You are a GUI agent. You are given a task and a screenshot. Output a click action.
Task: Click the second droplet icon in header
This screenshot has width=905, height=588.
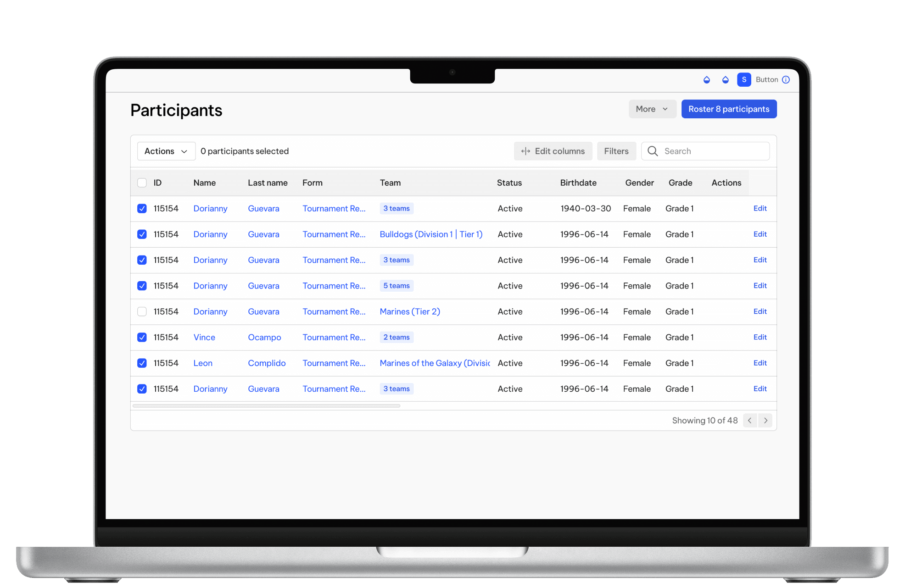click(725, 80)
